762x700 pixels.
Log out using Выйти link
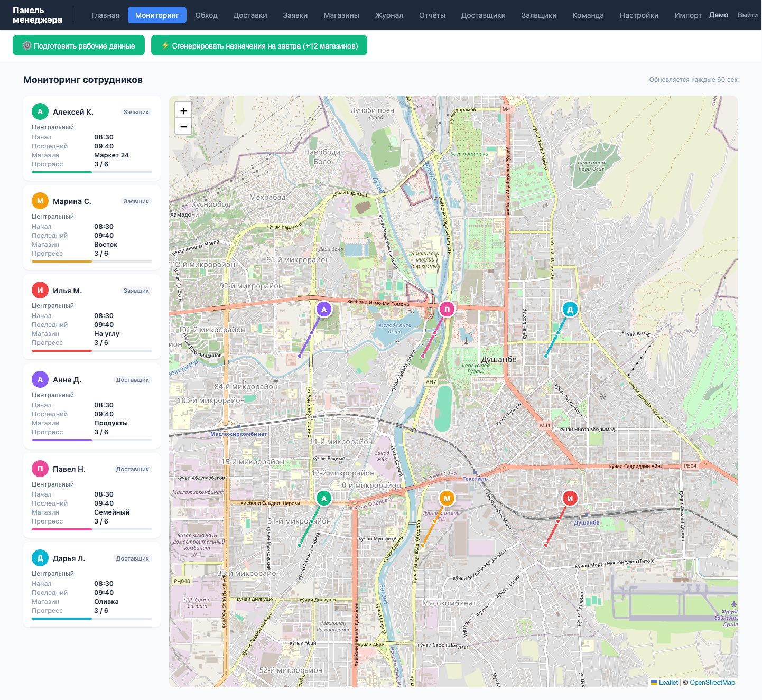point(748,15)
